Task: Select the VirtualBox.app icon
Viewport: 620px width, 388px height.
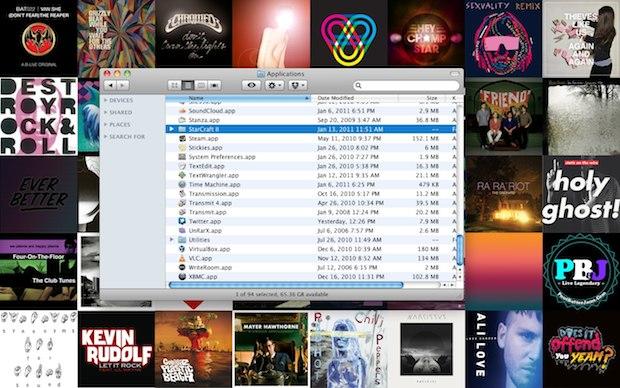Action: pyautogui.click(x=182, y=249)
